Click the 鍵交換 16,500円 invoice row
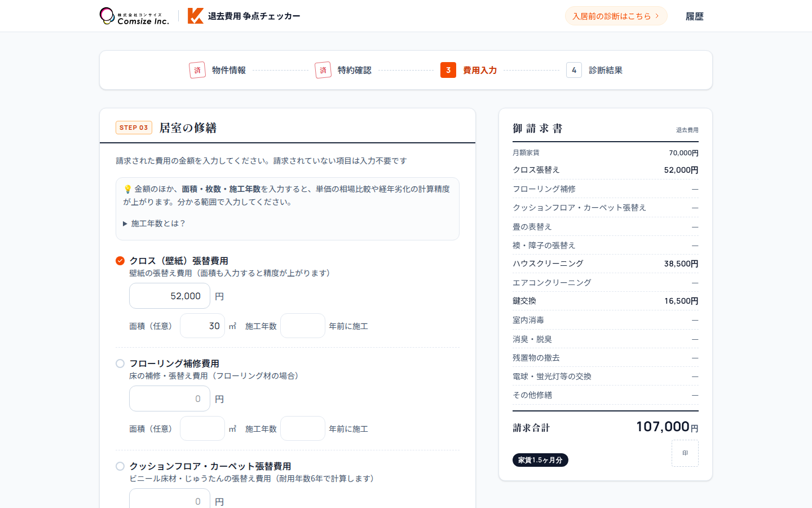Image resolution: width=812 pixels, height=508 pixels. coord(606,301)
